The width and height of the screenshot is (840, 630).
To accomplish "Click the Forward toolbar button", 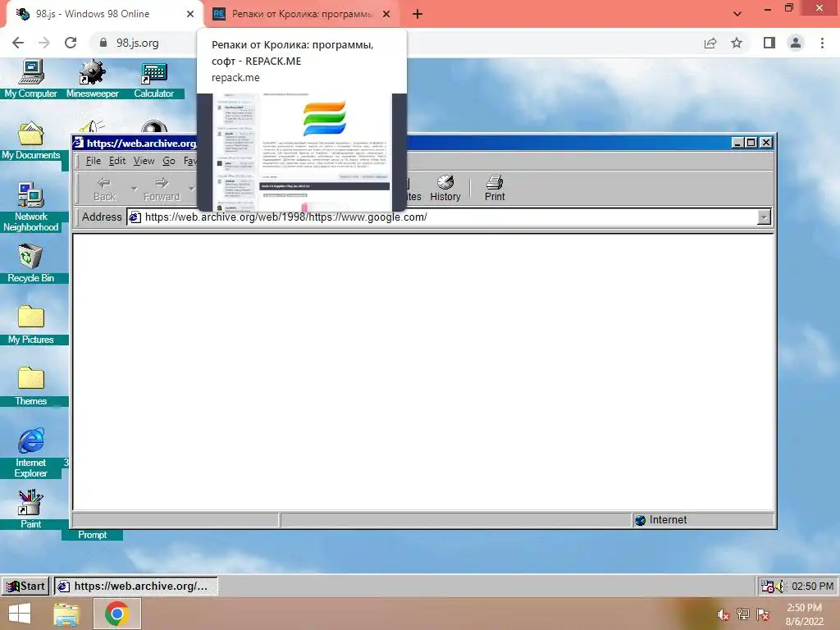I will (x=162, y=189).
